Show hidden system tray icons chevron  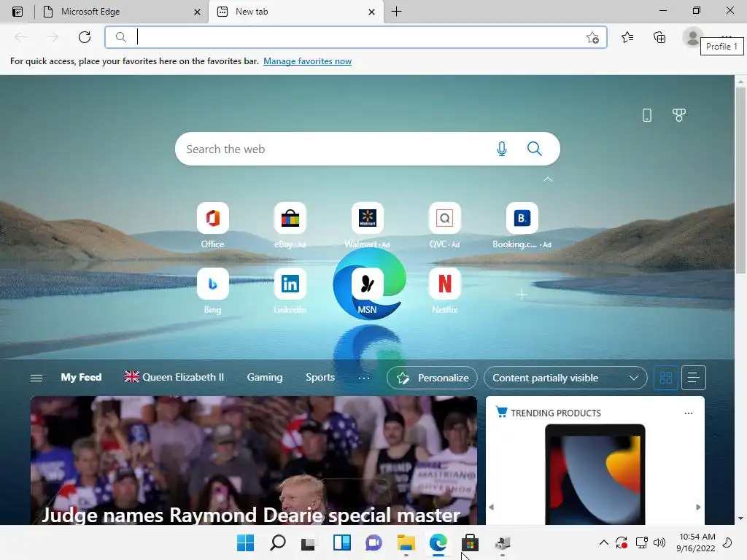coord(603,542)
